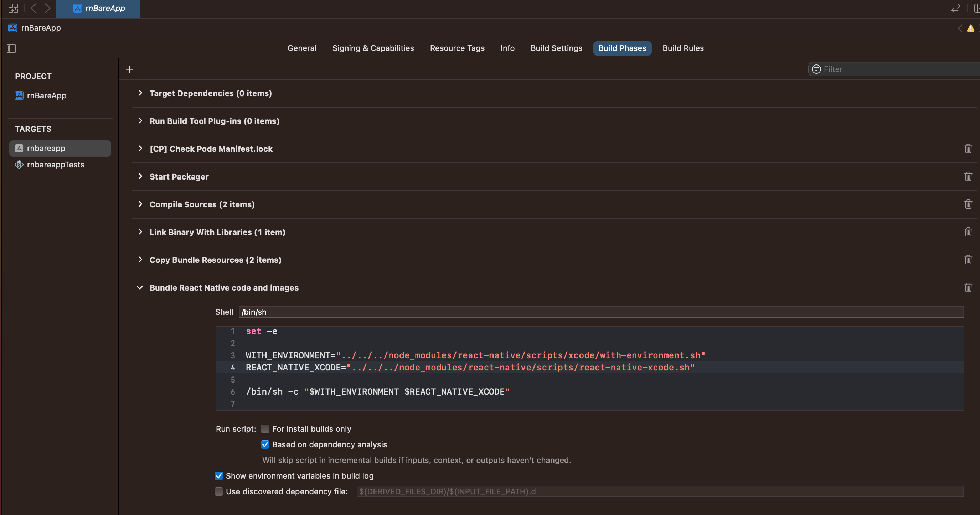Image resolution: width=980 pixels, height=515 pixels.
Task: Switch to the Build Settings tab
Action: 556,48
